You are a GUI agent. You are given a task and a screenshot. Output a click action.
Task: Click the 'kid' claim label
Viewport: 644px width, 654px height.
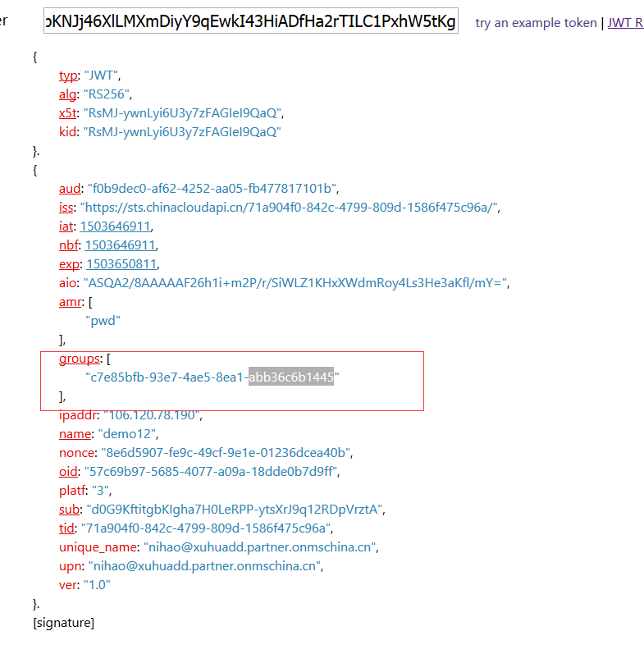[x=68, y=131]
